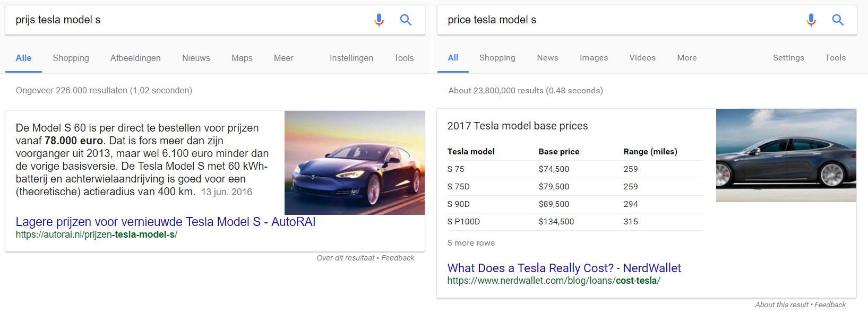
Task: Switch to the Videos tab
Action: [x=642, y=58]
